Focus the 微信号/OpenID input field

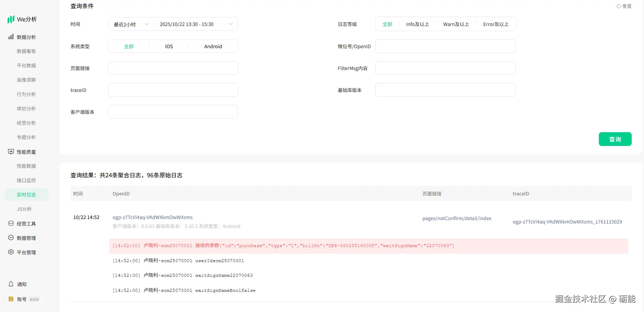tap(445, 46)
